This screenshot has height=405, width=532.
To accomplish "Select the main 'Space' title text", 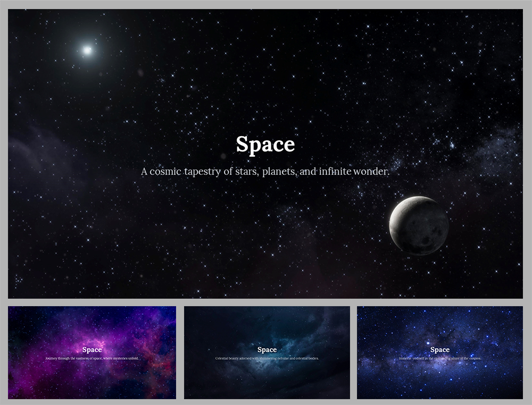I will coord(265,144).
